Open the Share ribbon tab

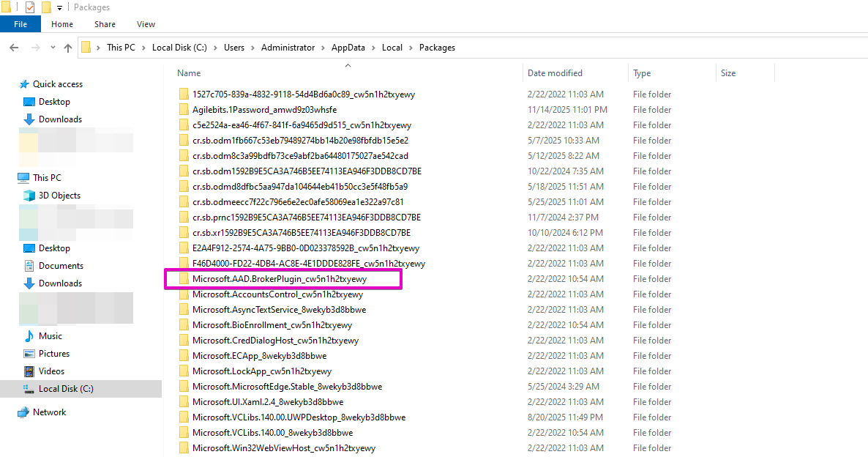click(x=105, y=24)
